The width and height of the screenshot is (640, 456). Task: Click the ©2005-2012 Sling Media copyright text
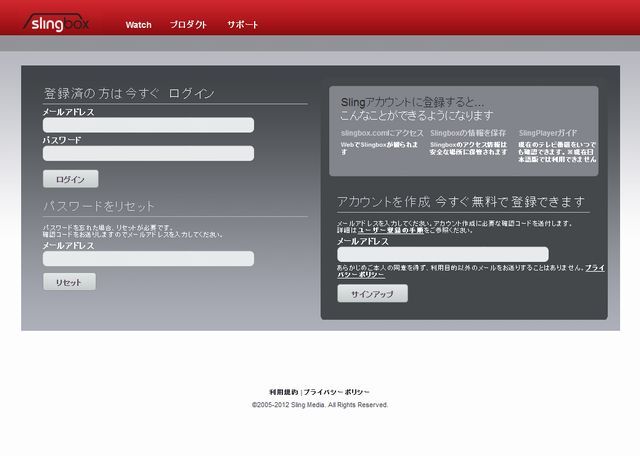pos(320,405)
